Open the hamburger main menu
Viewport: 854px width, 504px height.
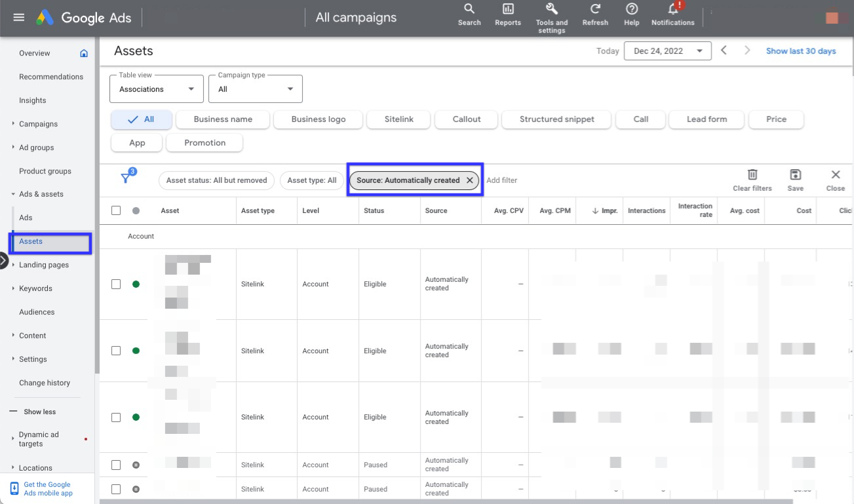point(19,18)
